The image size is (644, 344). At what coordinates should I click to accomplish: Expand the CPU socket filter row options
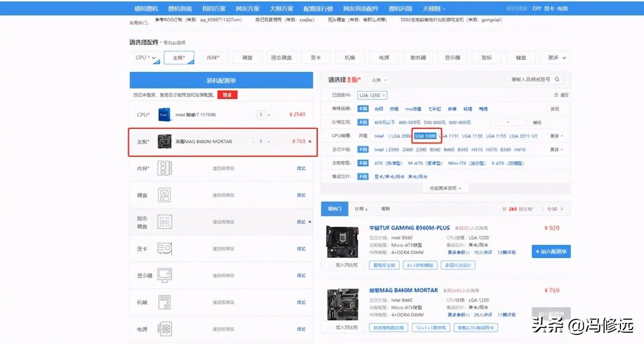[556, 136]
